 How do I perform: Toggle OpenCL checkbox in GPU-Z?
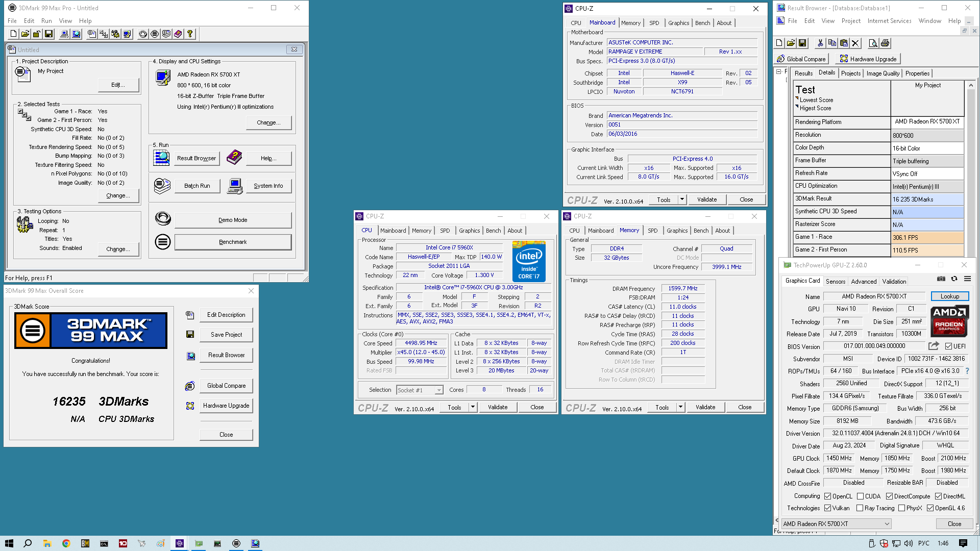click(828, 496)
